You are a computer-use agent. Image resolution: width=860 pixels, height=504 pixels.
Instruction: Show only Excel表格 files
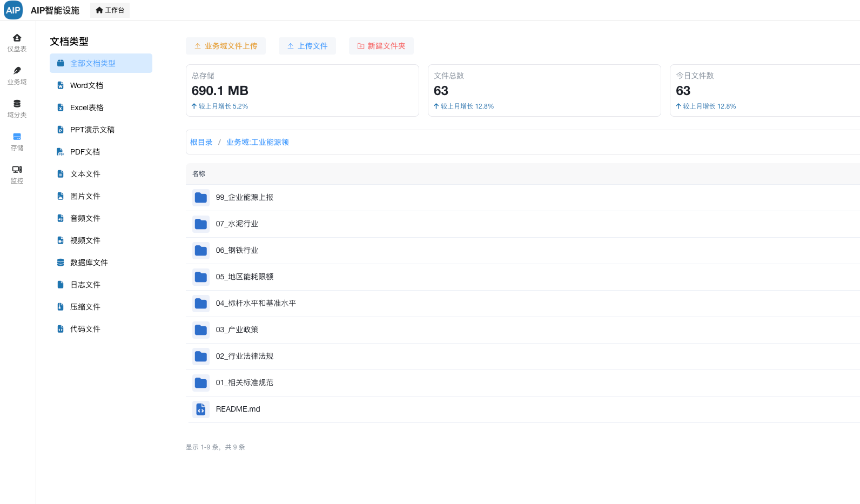coord(86,107)
